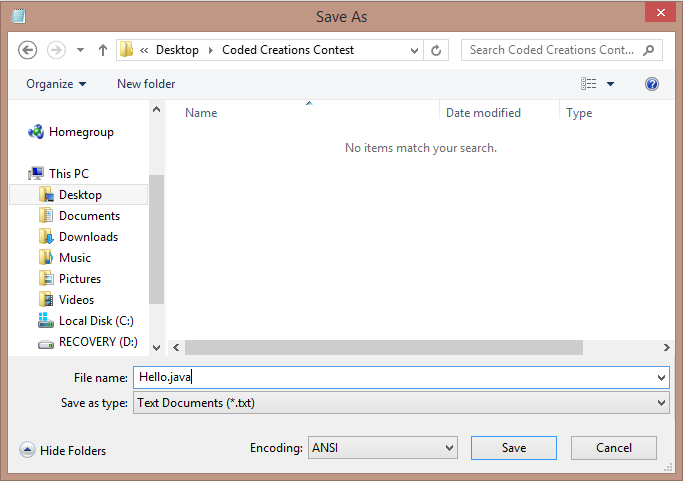683x481 pixels.
Task: Open the Organize menu
Action: tap(56, 84)
